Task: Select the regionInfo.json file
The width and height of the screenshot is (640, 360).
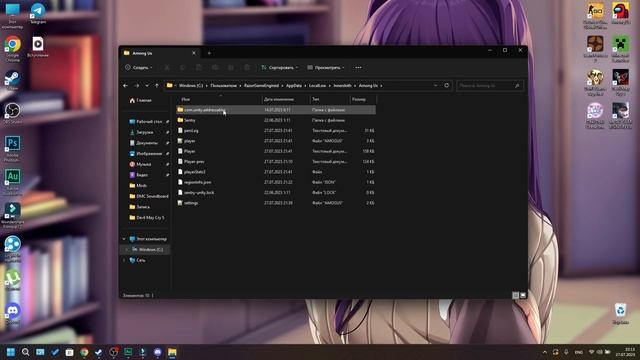Action: point(276,182)
